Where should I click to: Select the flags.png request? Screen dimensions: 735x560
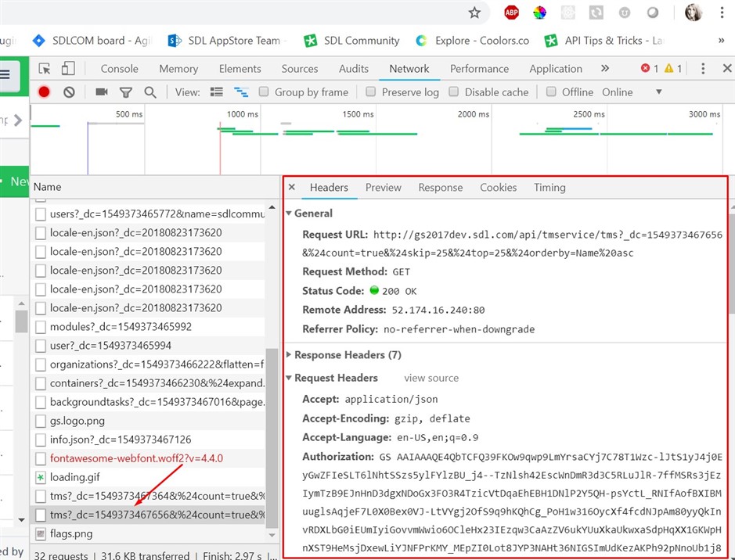point(150,533)
